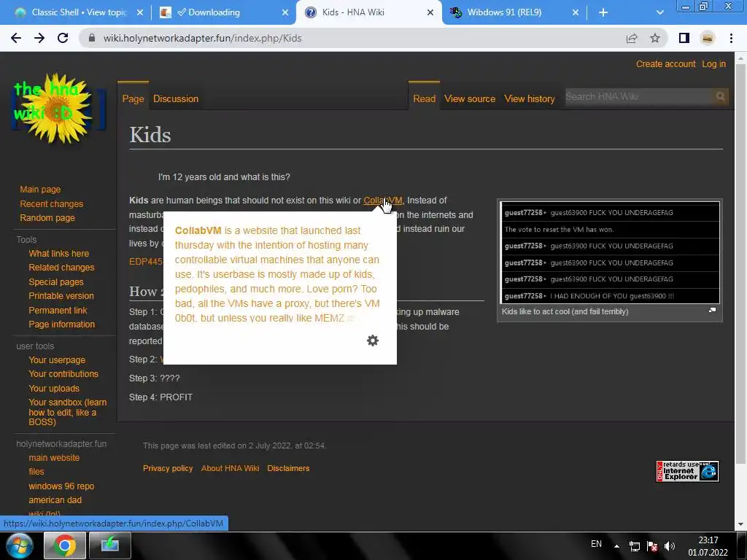Select the Read view tab
Image resolution: width=747 pixels, height=560 pixels.
424,98
